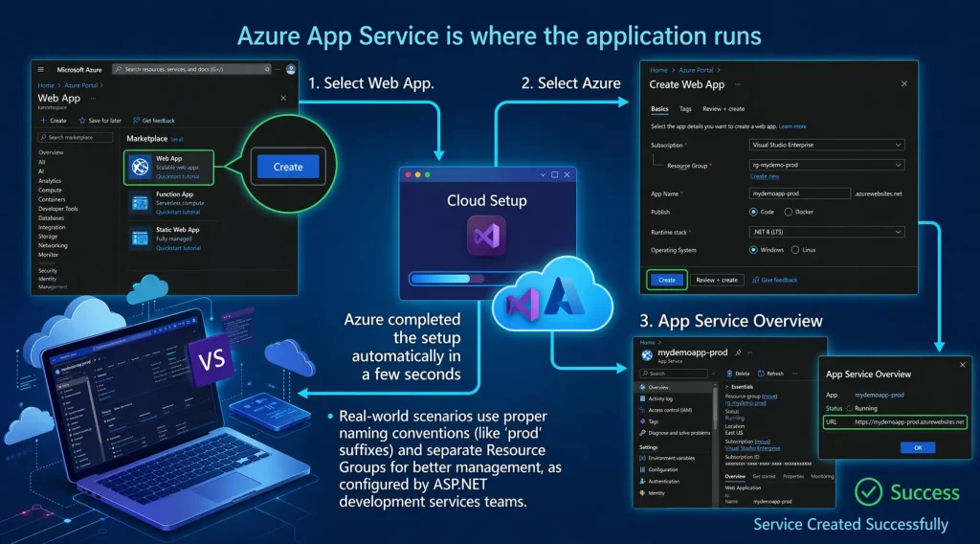This screenshot has height=544, width=980.
Task: Click the URL https://mydemoapp-prod.azurewebsites.net
Action: tap(909, 422)
